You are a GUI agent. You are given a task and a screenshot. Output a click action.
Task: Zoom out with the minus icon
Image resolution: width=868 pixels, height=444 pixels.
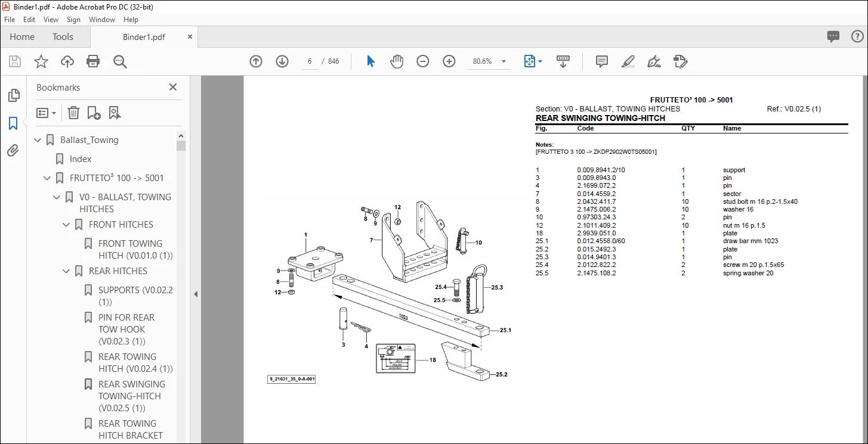(x=423, y=61)
